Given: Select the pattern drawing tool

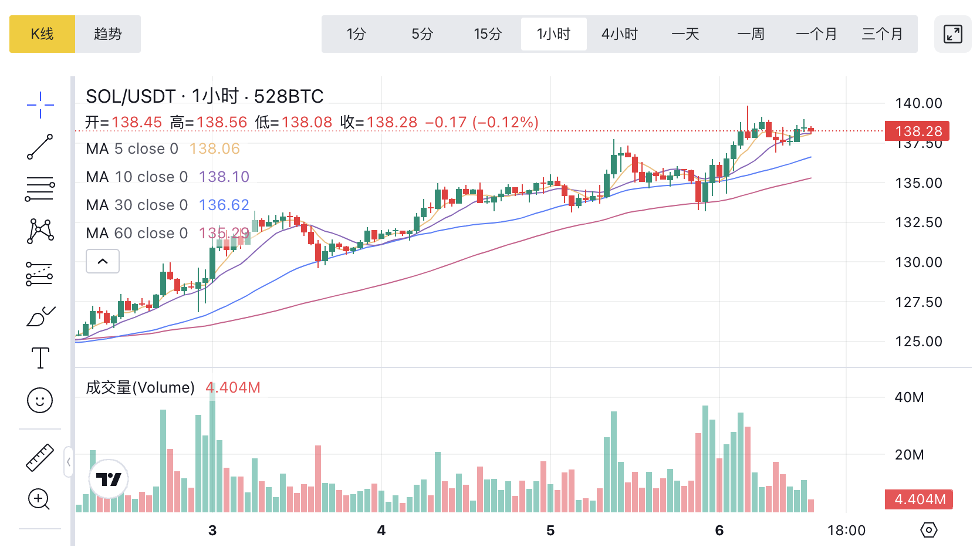Looking at the screenshot, I should [x=40, y=231].
